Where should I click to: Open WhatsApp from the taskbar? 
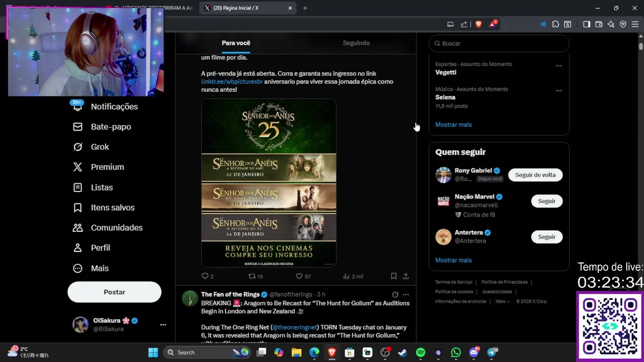[456, 352]
